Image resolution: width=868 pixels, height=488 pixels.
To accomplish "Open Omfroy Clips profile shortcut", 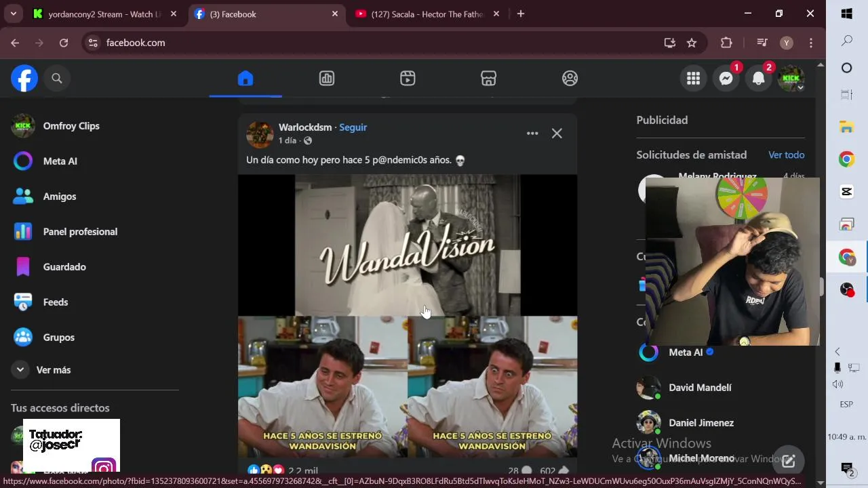I will (x=95, y=126).
